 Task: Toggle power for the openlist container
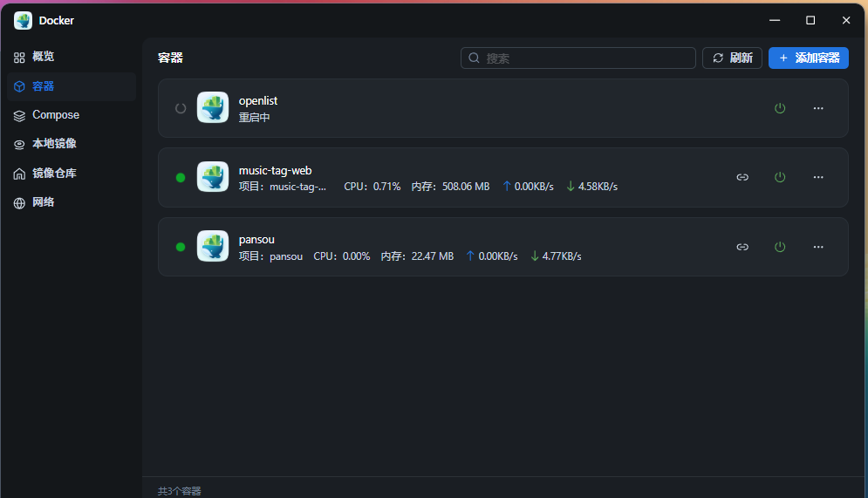pyautogui.click(x=779, y=108)
